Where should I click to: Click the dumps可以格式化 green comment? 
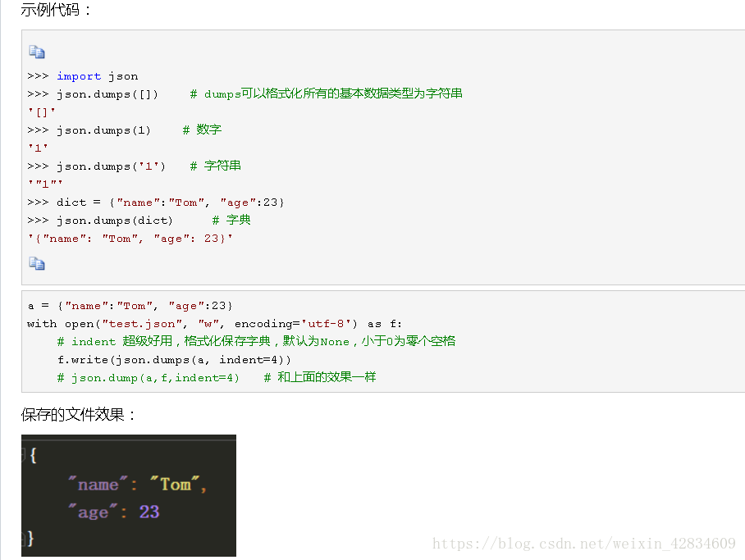coord(327,93)
